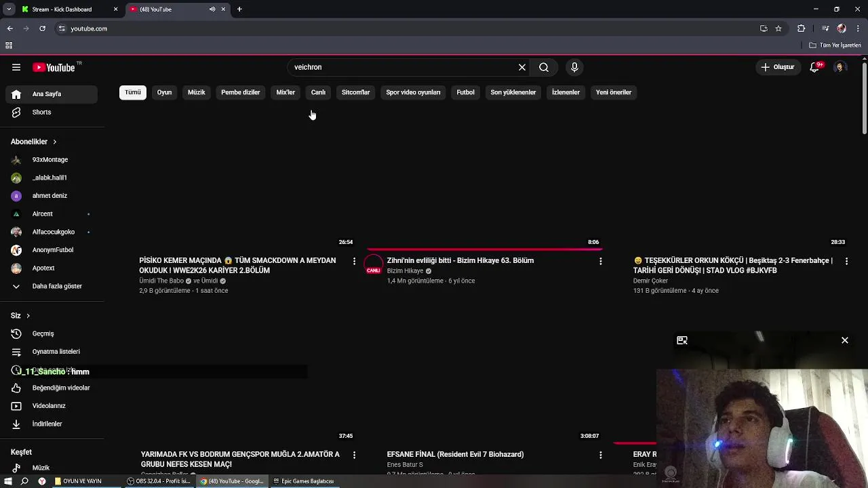Select the Sitcom'lar filter chip
The width and height of the screenshot is (868, 488).
pos(356,92)
